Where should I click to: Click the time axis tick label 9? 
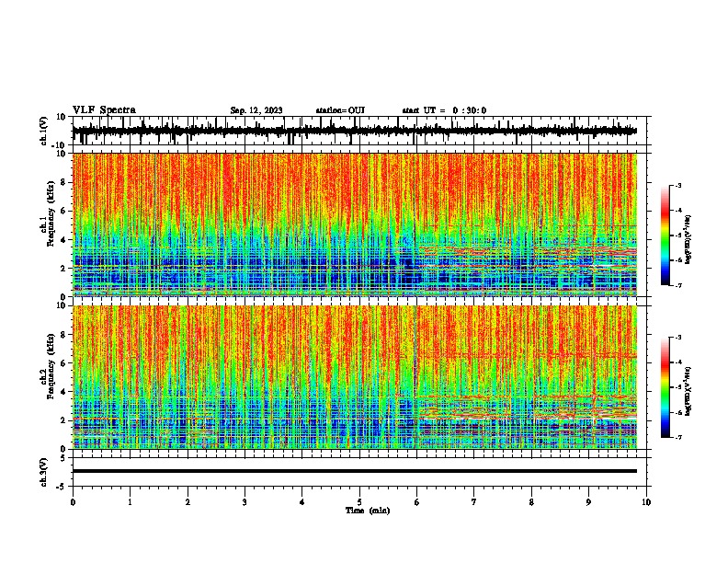(588, 502)
